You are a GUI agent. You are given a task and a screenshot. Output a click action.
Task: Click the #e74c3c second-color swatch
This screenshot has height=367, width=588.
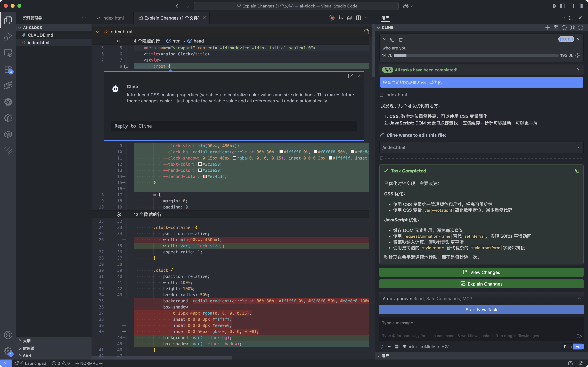coord(205,177)
